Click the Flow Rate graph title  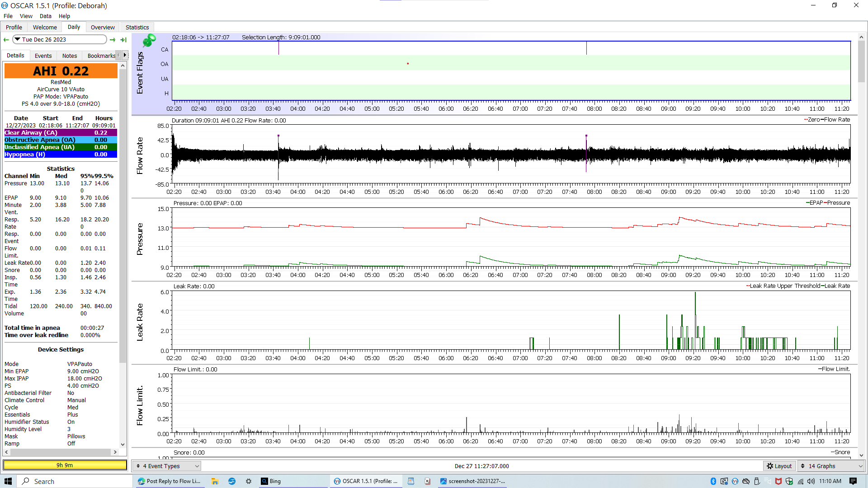(140, 155)
